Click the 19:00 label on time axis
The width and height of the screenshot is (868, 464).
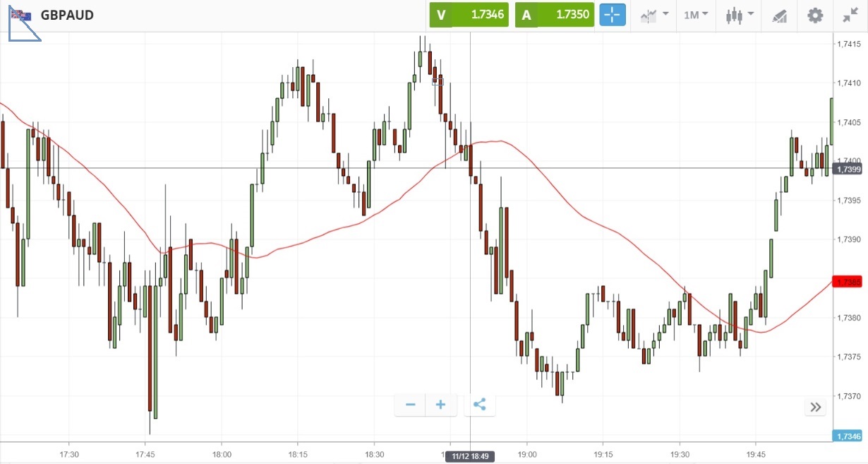pos(527,454)
